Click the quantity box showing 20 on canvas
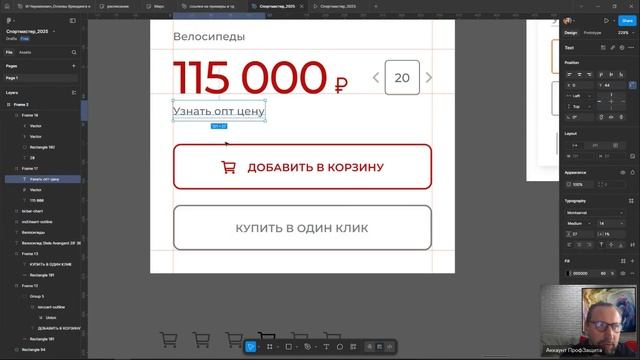Screen dimensions: 640x360 coord(402,78)
